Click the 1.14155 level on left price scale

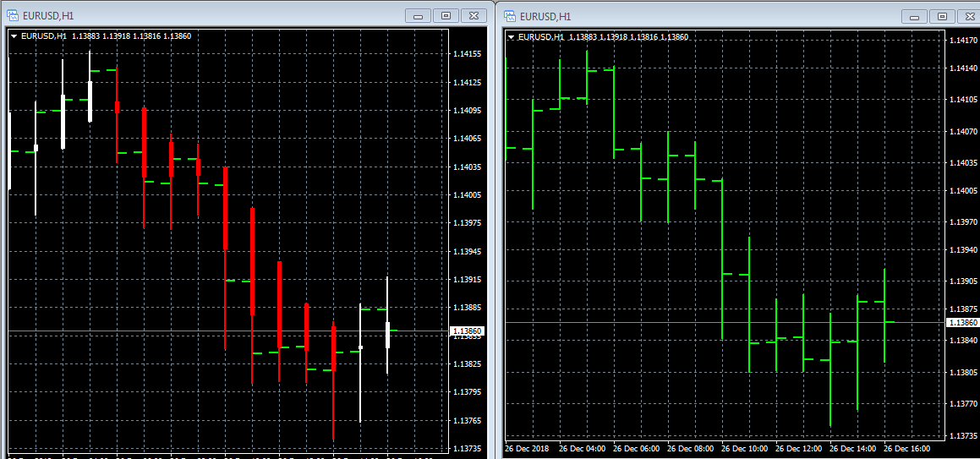click(467, 54)
